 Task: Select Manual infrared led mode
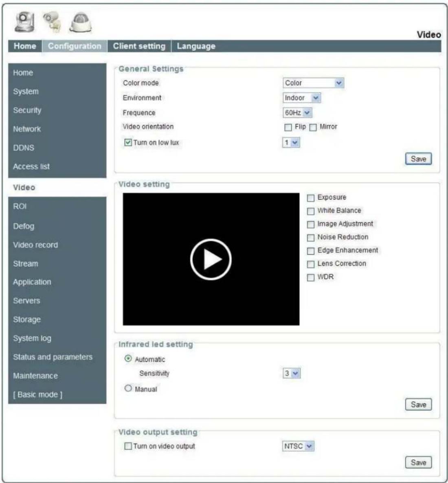128,388
